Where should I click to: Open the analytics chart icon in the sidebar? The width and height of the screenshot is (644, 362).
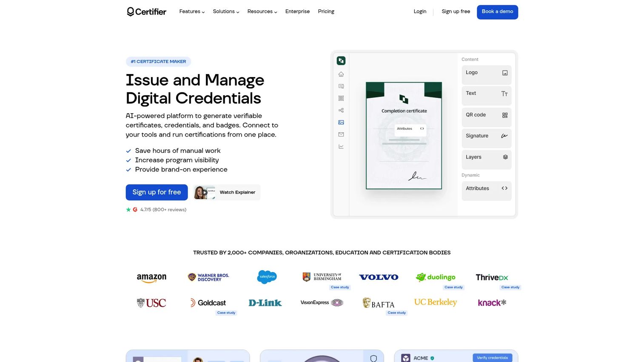[x=341, y=147]
